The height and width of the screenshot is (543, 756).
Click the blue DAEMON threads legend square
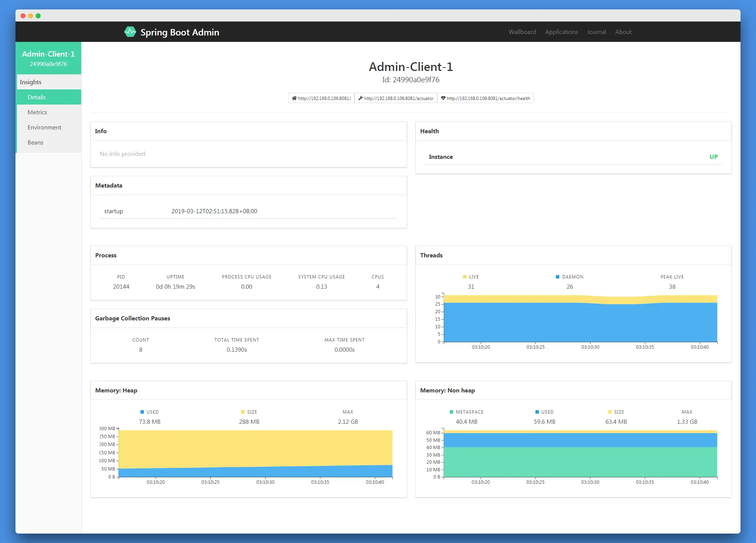click(557, 277)
